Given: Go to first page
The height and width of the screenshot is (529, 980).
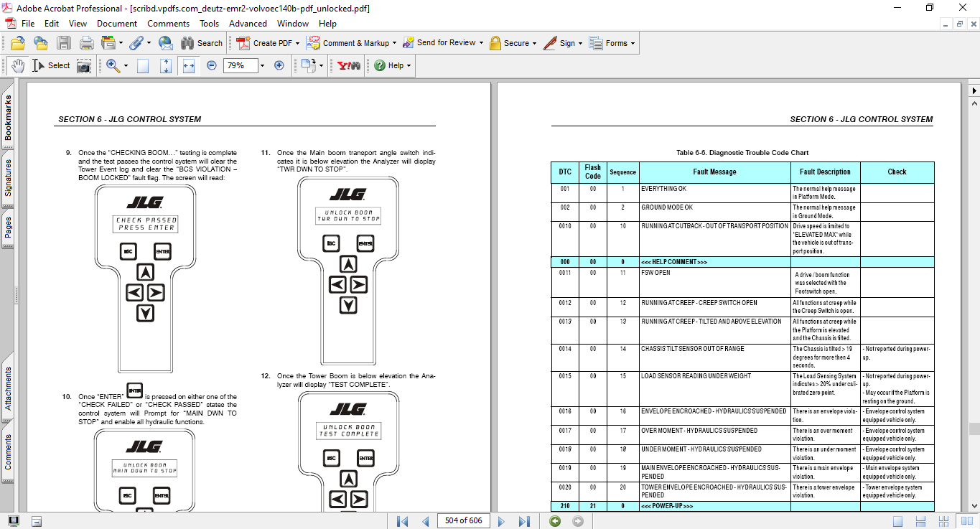Looking at the screenshot, I should click(x=402, y=521).
